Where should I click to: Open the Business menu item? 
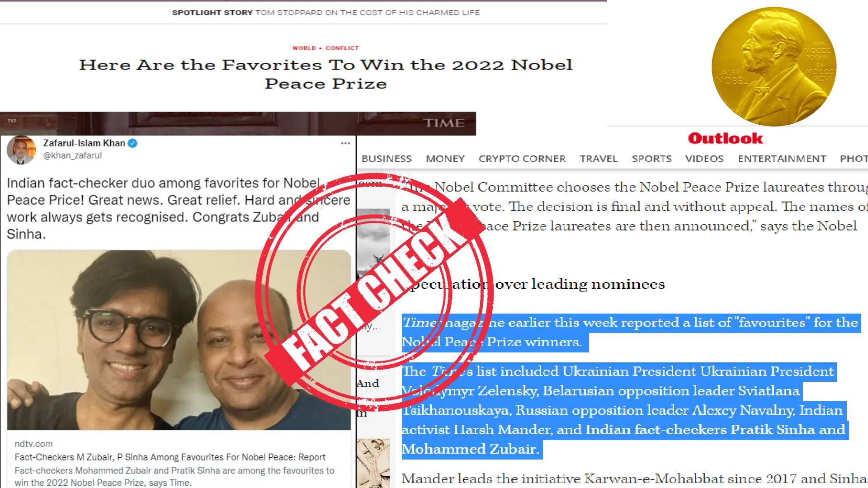[x=387, y=159]
